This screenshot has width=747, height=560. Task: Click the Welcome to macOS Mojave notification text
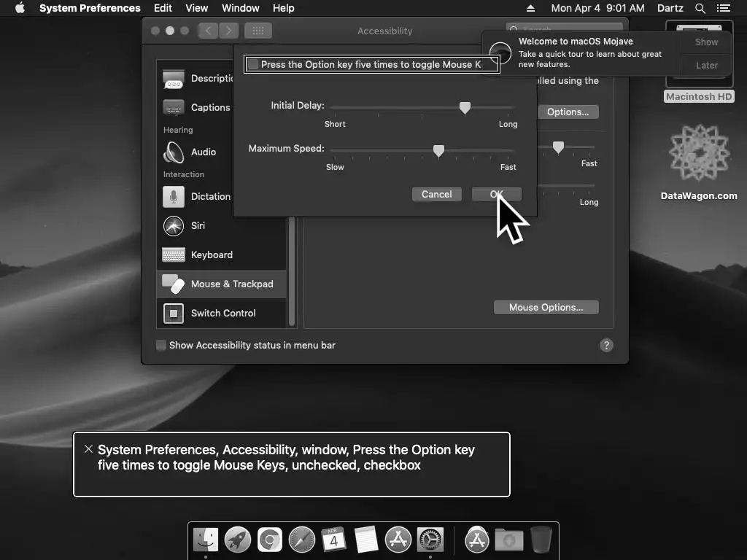pyautogui.click(x=589, y=52)
